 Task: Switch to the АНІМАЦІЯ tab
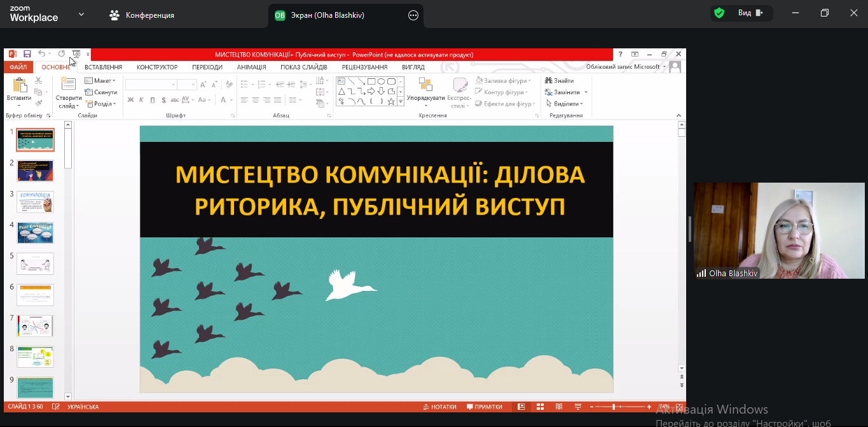pyautogui.click(x=251, y=67)
